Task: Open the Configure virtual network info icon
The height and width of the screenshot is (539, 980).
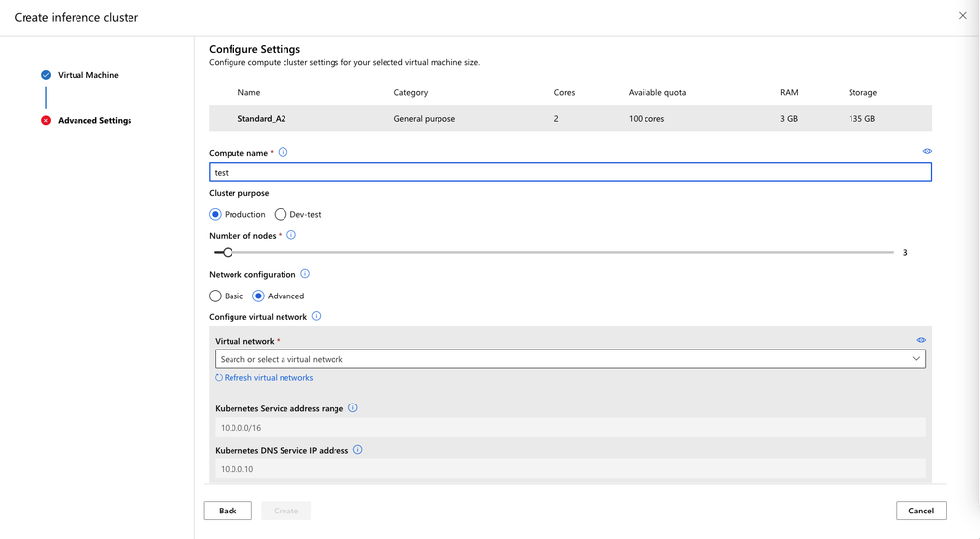Action: click(x=316, y=316)
